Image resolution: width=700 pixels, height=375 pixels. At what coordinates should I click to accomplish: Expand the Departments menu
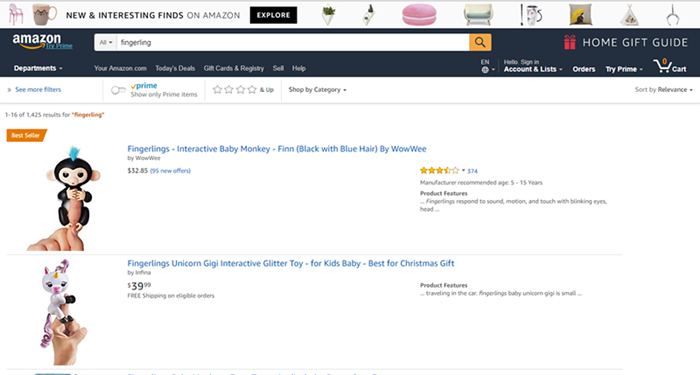38,68
